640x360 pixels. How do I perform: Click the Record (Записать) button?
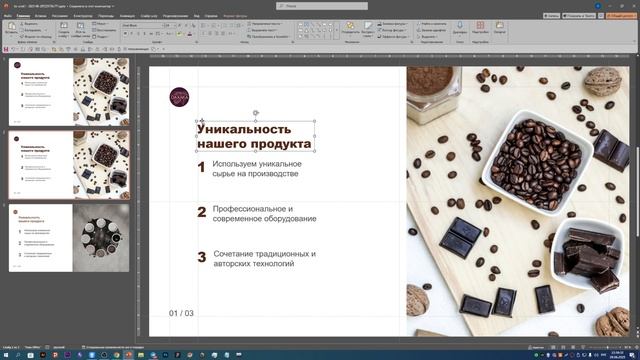coord(551,16)
